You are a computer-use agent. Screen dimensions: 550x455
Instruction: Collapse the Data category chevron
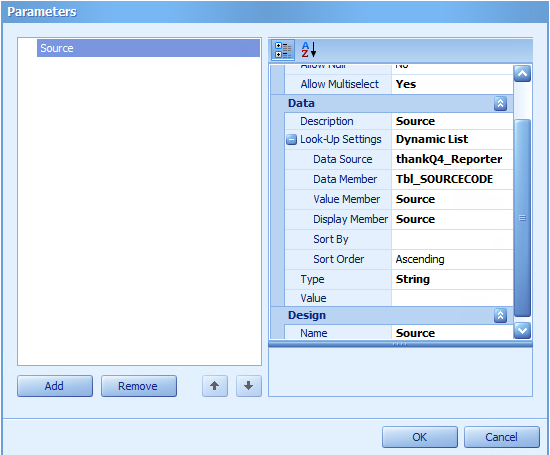[x=500, y=103]
